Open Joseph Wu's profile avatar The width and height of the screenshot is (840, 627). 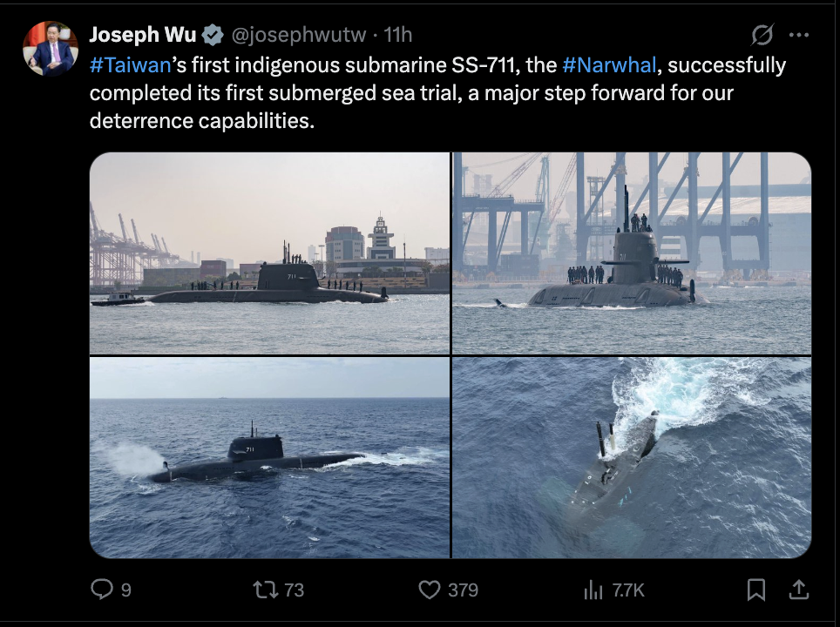(51, 49)
